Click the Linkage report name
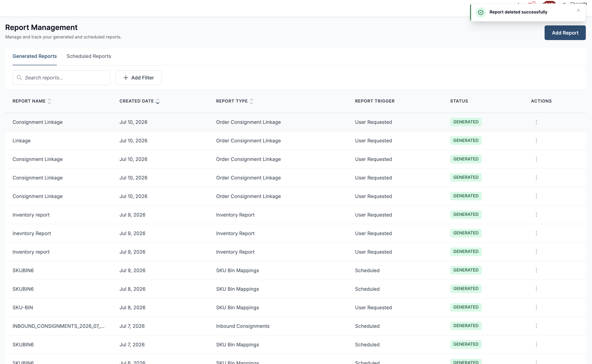This screenshot has height=364, width=592. pos(22,141)
